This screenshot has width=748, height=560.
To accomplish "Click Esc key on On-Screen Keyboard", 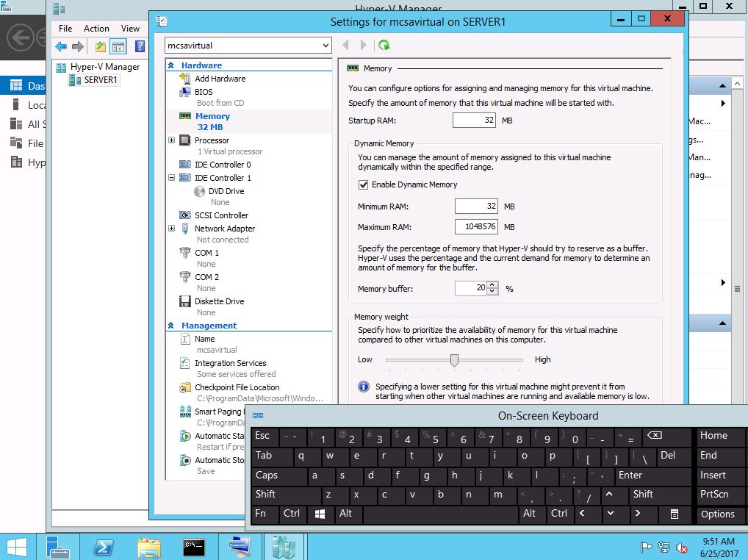I will click(265, 436).
